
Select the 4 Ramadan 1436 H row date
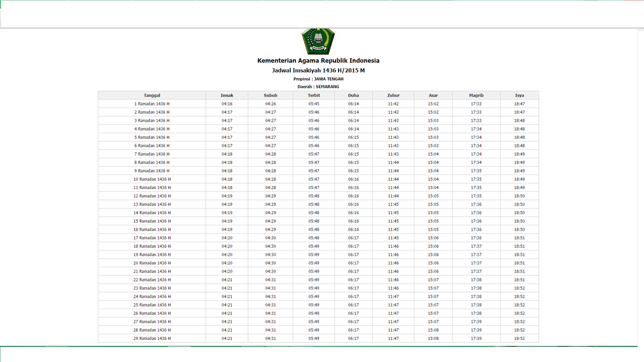(x=152, y=129)
